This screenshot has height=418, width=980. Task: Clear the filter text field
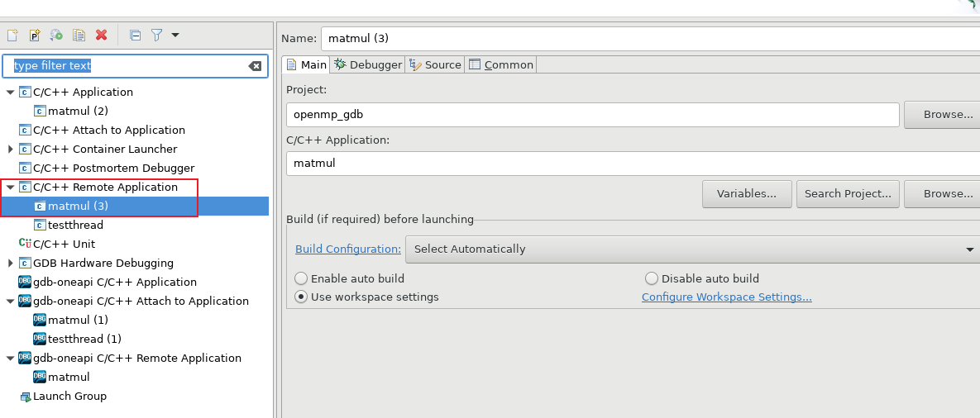(256, 66)
